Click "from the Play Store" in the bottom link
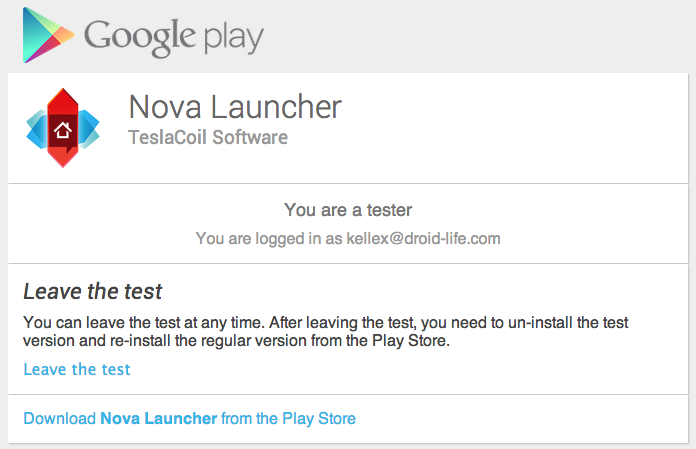The image size is (696, 449). pyautogui.click(x=288, y=418)
